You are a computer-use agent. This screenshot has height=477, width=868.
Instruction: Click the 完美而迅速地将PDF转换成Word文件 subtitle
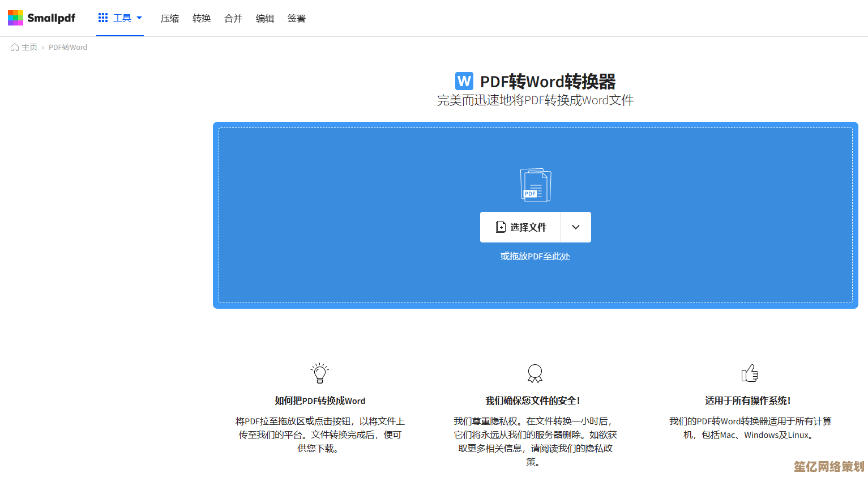point(535,100)
